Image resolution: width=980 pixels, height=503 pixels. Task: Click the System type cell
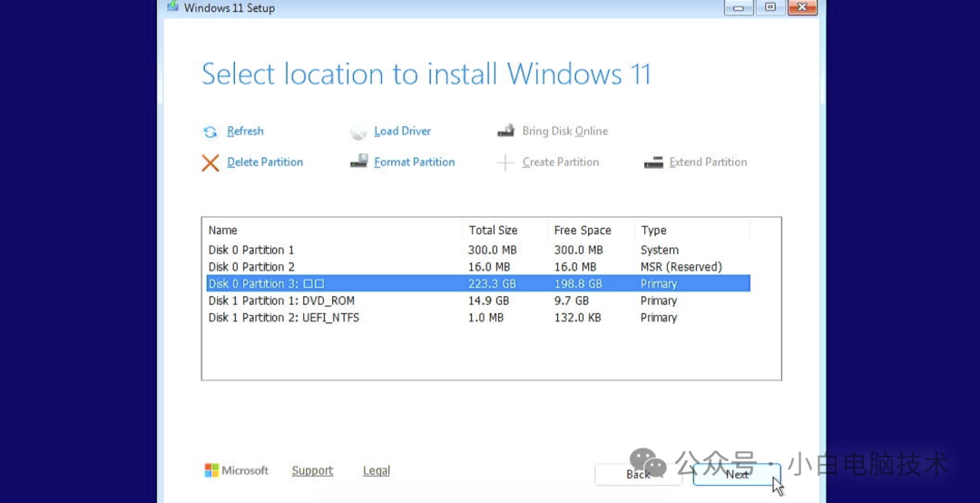pos(660,250)
